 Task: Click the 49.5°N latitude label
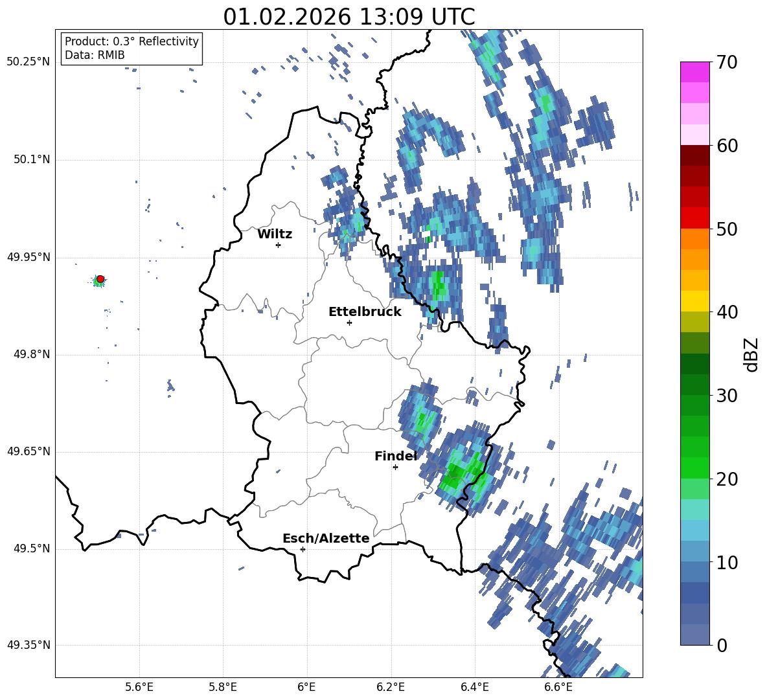[x=32, y=548]
